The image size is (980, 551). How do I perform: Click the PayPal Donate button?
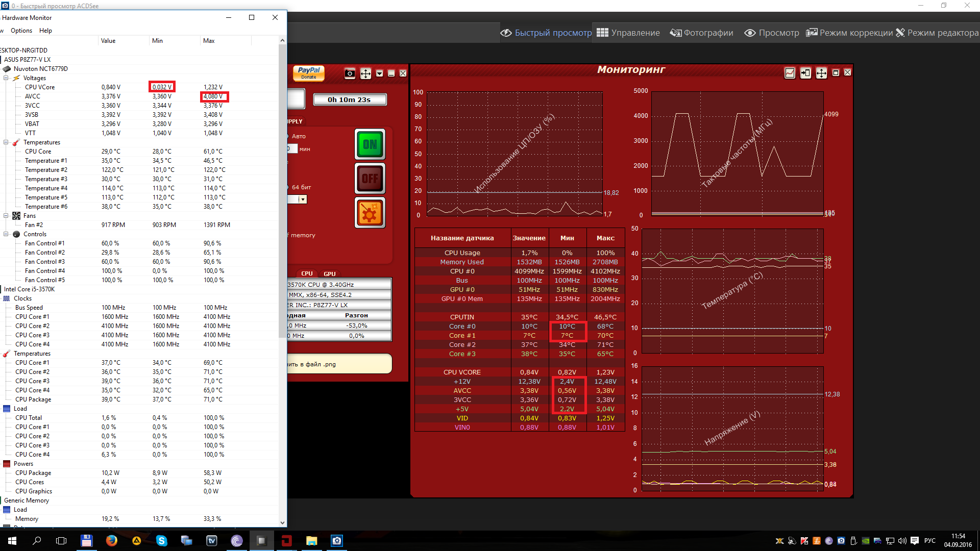308,73
